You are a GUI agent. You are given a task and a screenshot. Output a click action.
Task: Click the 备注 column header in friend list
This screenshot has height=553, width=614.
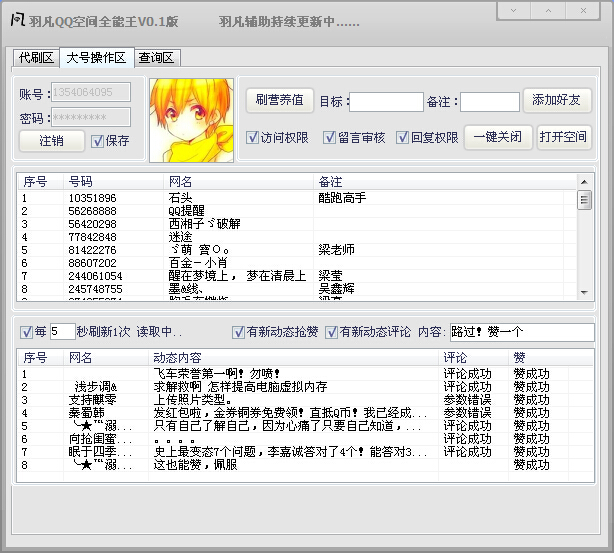click(x=445, y=182)
